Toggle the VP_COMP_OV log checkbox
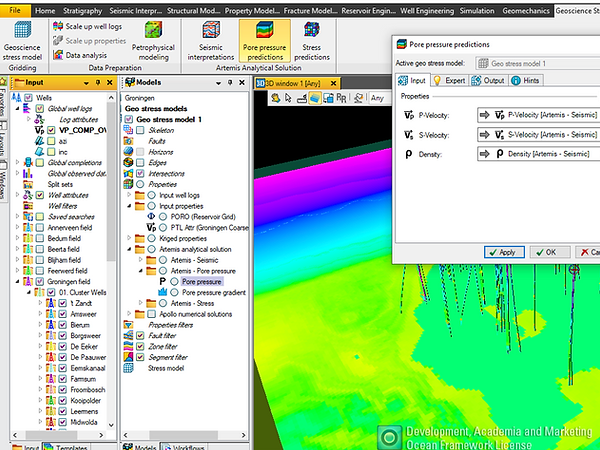 tap(52, 129)
